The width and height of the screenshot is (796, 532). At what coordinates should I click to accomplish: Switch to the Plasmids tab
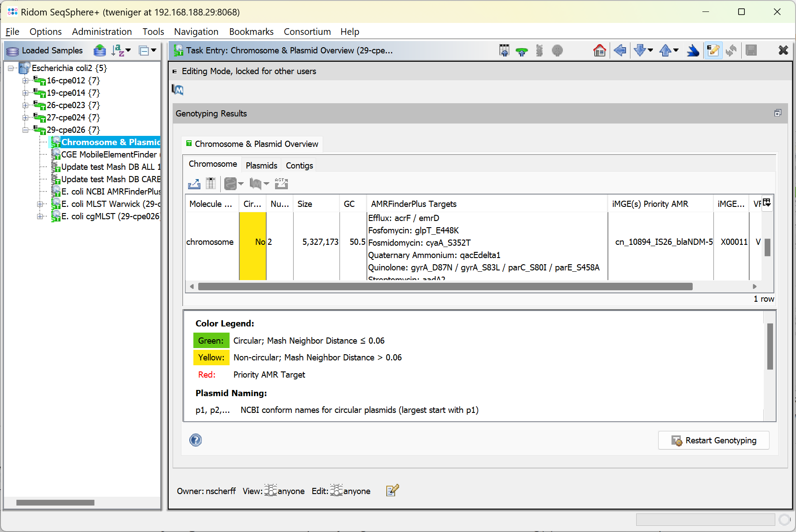click(261, 165)
